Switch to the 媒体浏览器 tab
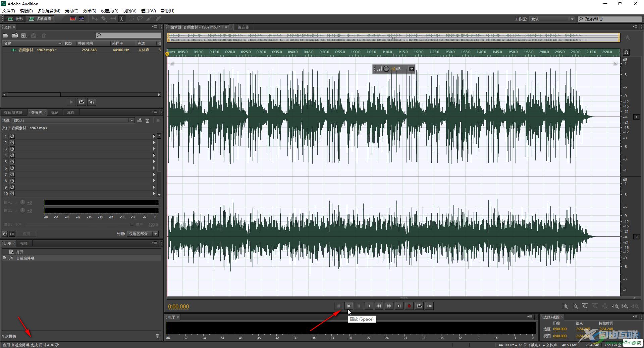The width and height of the screenshot is (644, 348). tap(13, 113)
